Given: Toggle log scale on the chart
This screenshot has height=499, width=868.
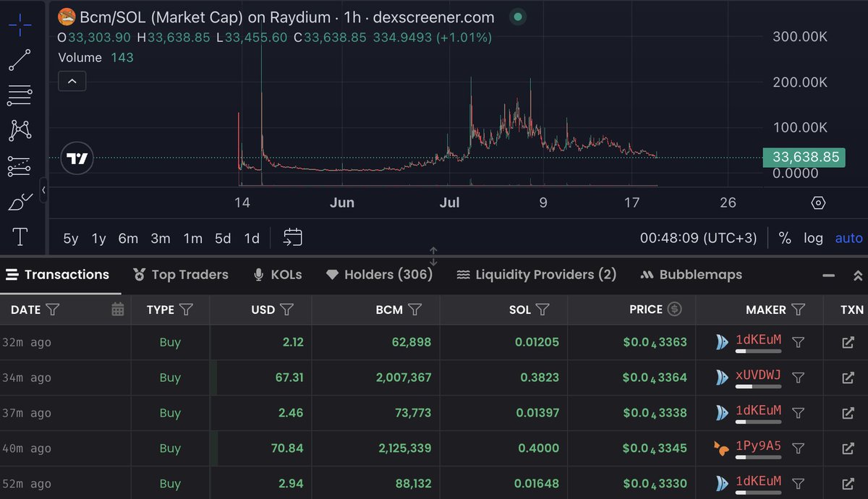Looking at the screenshot, I should click(x=813, y=238).
